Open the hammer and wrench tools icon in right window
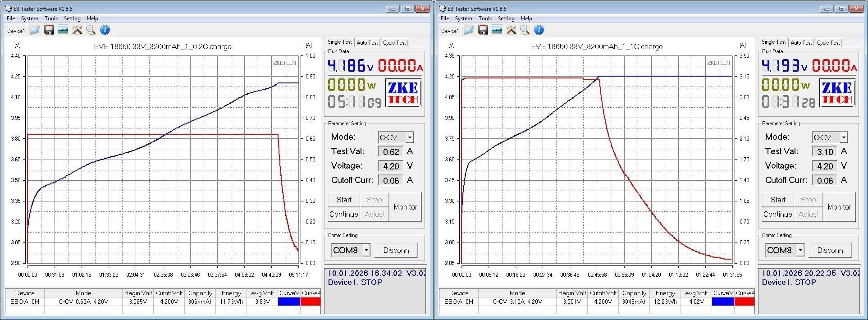The height and width of the screenshot is (320, 868). pyautogui.click(x=511, y=30)
